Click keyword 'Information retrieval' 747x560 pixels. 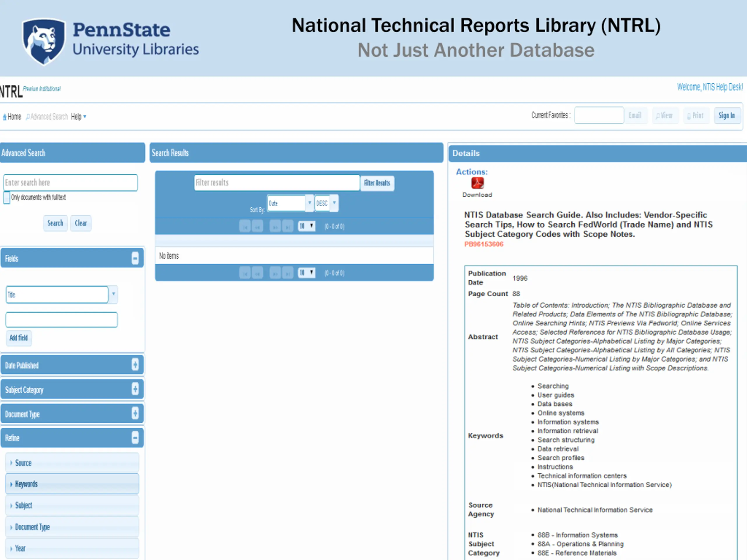(568, 431)
